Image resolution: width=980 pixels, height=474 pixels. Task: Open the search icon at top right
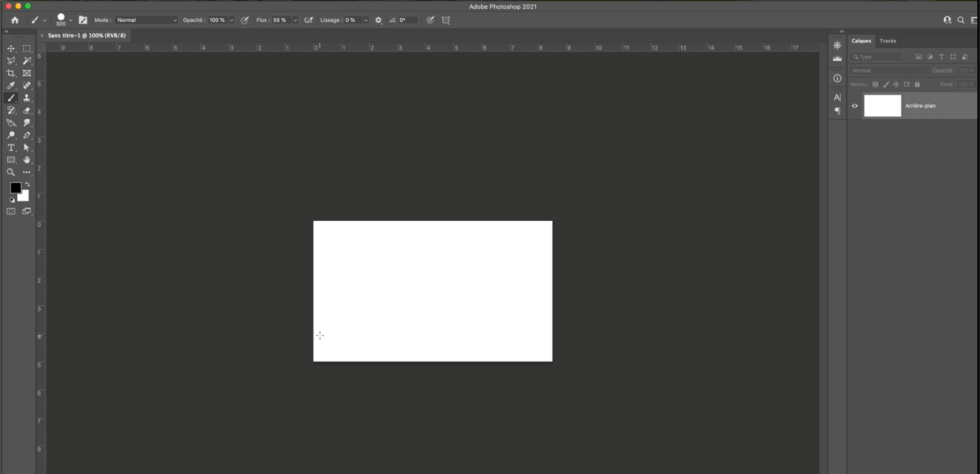point(961,20)
